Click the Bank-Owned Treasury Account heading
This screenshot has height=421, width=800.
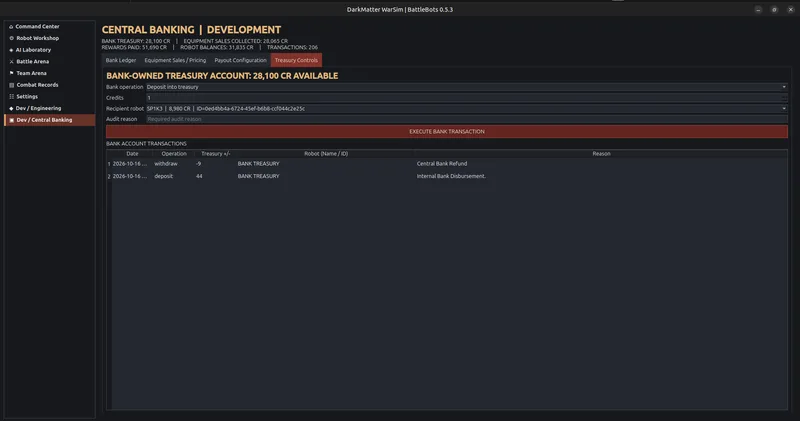click(x=222, y=76)
